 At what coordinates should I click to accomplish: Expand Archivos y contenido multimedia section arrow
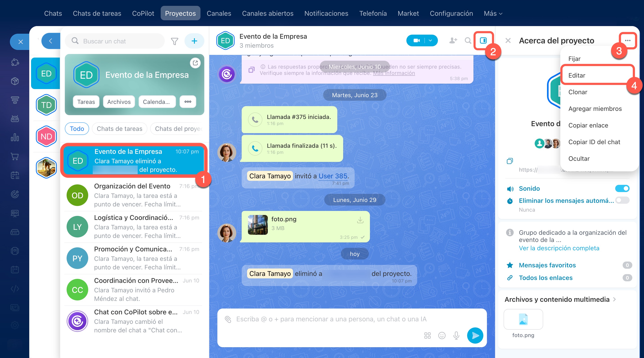(615, 299)
